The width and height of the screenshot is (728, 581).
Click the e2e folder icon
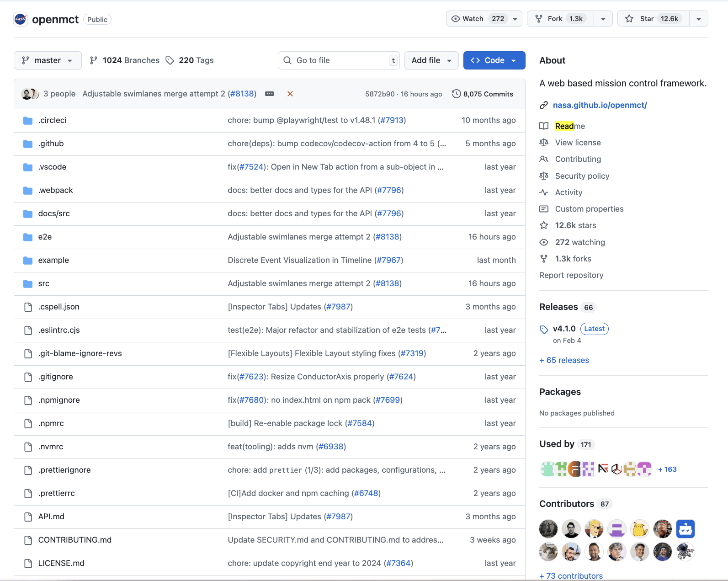click(x=28, y=237)
